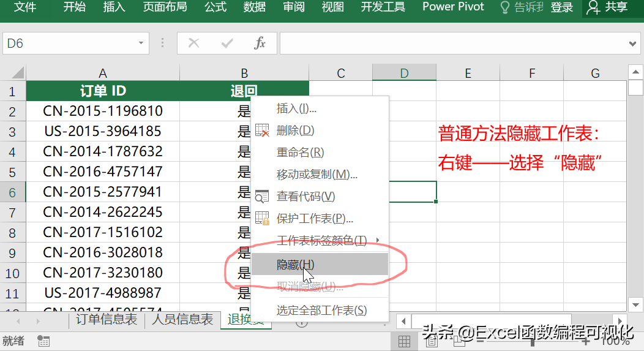The width and height of the screenshot is (644, 351).
Task: Select column A header
Action: [x=103, y=73]
